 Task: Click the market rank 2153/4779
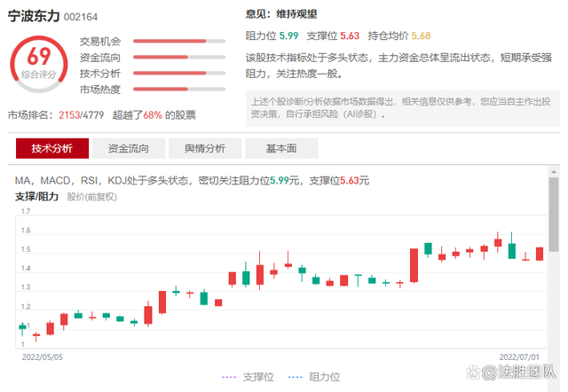coord(81,115)
